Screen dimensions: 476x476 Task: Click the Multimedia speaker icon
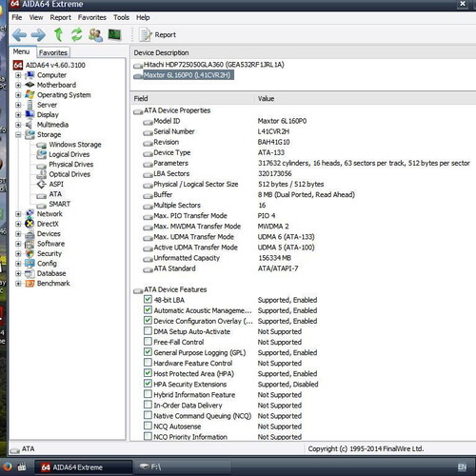click(x=30, y=125)
